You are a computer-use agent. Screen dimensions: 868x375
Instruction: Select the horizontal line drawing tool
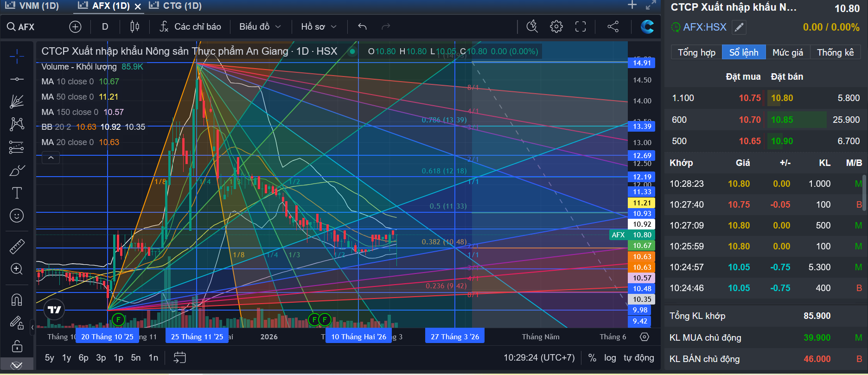tap(17, 79)
